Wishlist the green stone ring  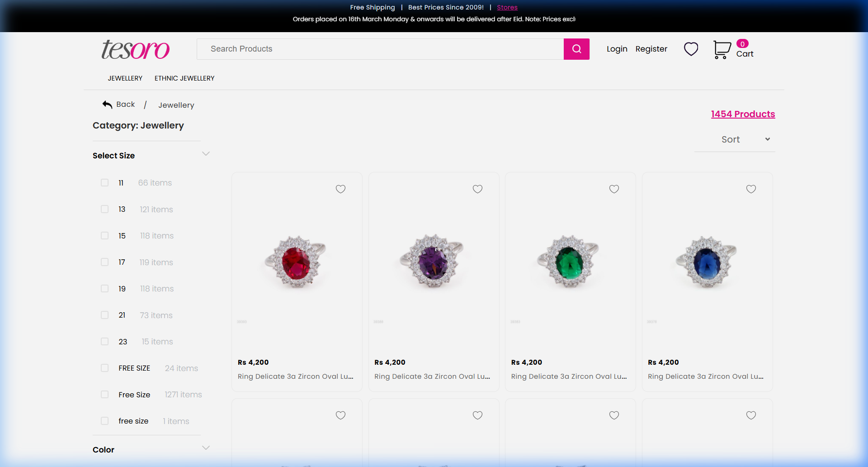tap(614, 189)
